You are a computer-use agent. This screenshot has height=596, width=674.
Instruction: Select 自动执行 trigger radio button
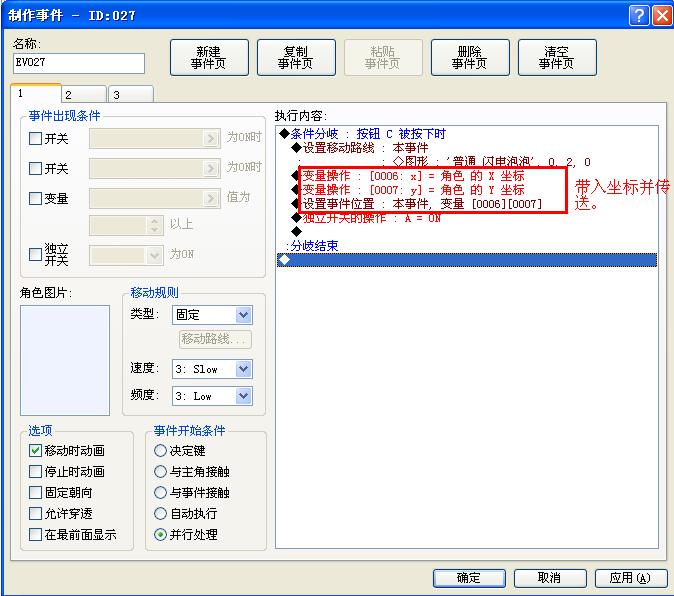[x=160, y=513]
